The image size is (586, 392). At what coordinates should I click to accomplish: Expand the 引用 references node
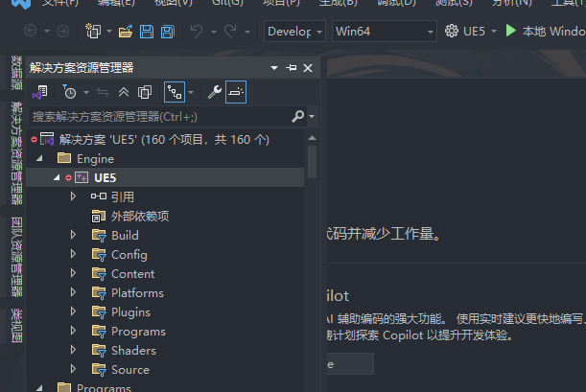[73, 196]
